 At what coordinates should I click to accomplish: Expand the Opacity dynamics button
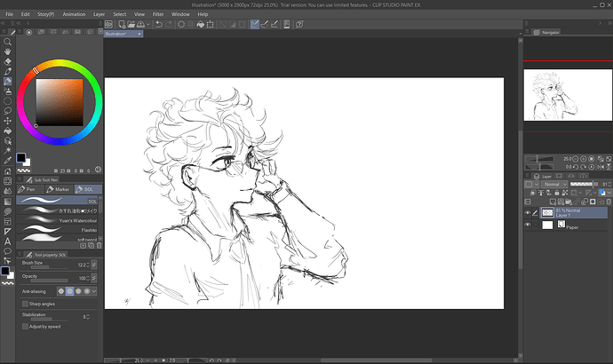94,278
